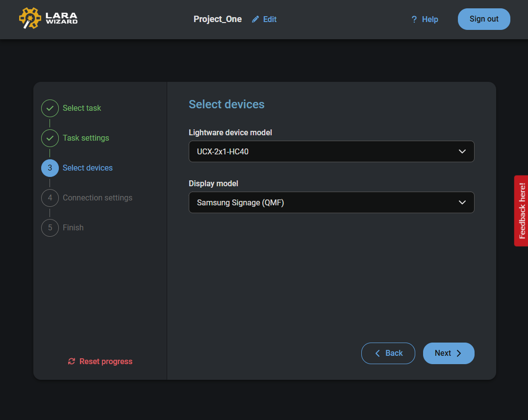This screenshot has height=420, width=528.
Task: Click the green checkmark for Task settings
Action: tap(50, 138)
